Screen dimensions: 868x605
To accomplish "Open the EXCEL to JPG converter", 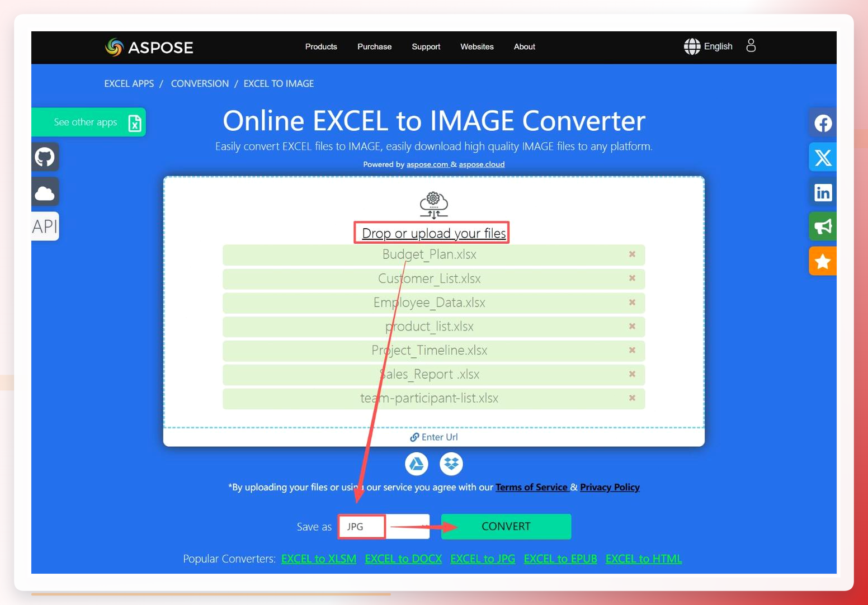I will (483, 559).
